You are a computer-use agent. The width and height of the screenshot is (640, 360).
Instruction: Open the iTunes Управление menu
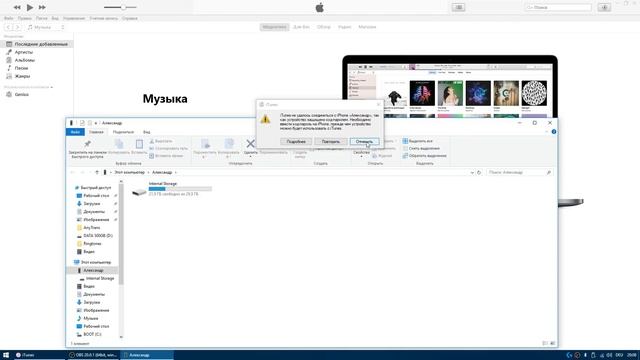[x=74, y=18]
